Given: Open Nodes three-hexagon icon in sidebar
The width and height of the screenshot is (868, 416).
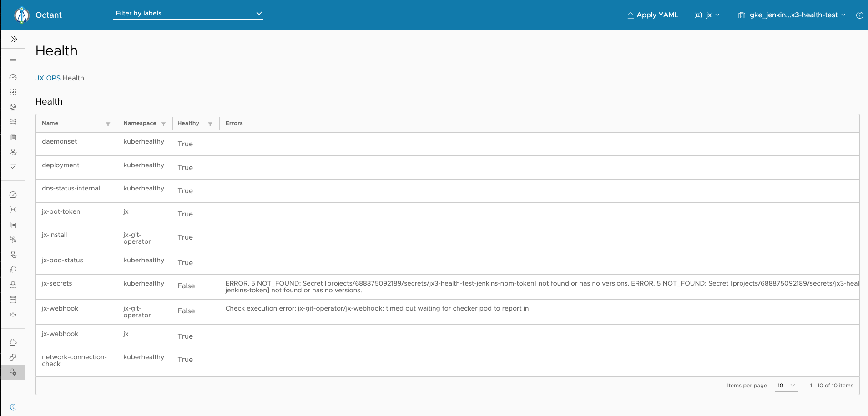Looking at the screenshot, I should click(13, 285).
